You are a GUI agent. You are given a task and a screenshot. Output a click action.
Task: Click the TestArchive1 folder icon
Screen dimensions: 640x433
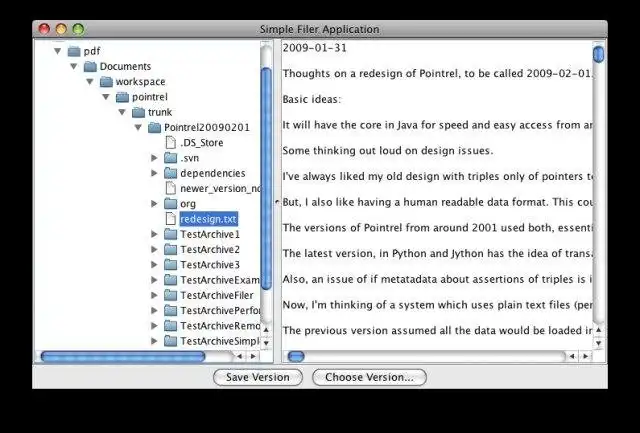pyautogui.click(x=171, y=234)
